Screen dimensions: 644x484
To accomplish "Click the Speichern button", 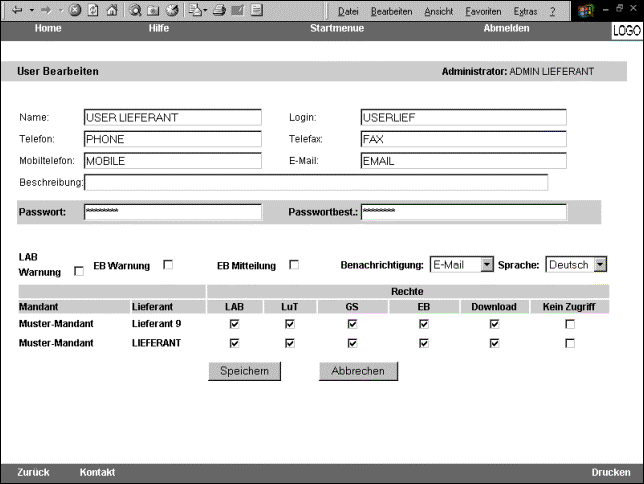I will (244, 371).
